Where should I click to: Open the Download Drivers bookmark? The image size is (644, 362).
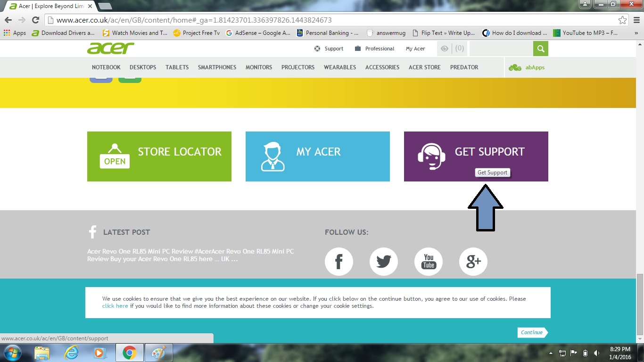point(63,33)
